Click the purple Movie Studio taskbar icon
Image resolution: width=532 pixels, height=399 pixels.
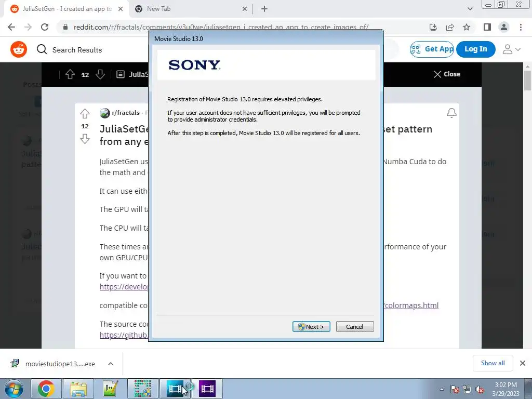[x=207, y=389]
